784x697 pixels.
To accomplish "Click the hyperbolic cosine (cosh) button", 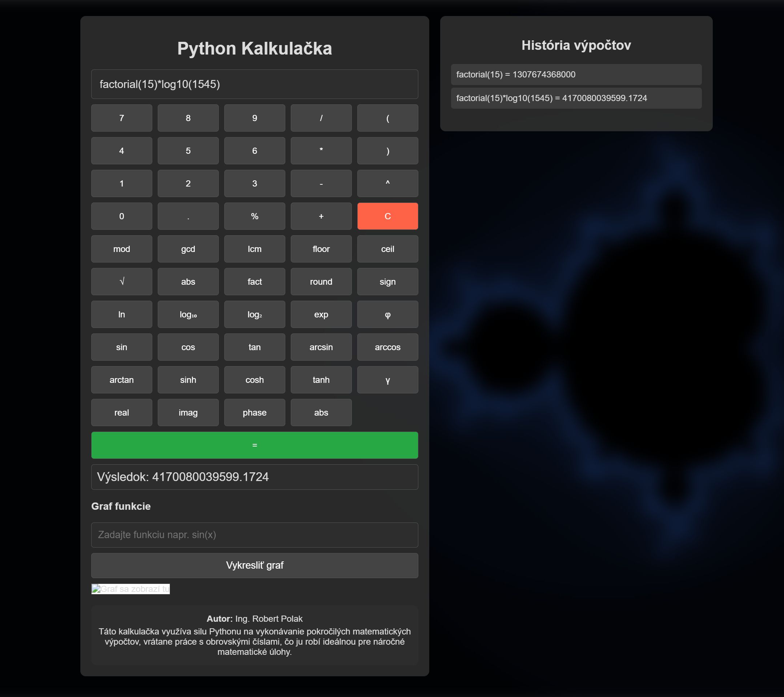I will pyautogui.click(x=255, y=380).
